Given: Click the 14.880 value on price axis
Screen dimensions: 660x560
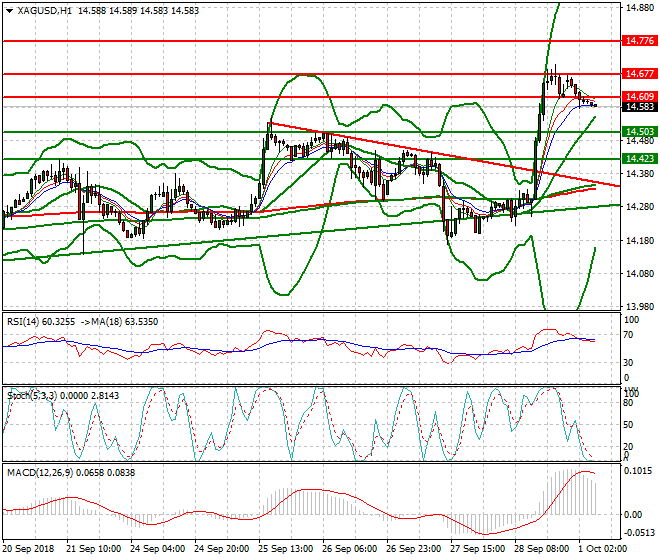Looking at the screenshot, I should (x=638, y=8).
